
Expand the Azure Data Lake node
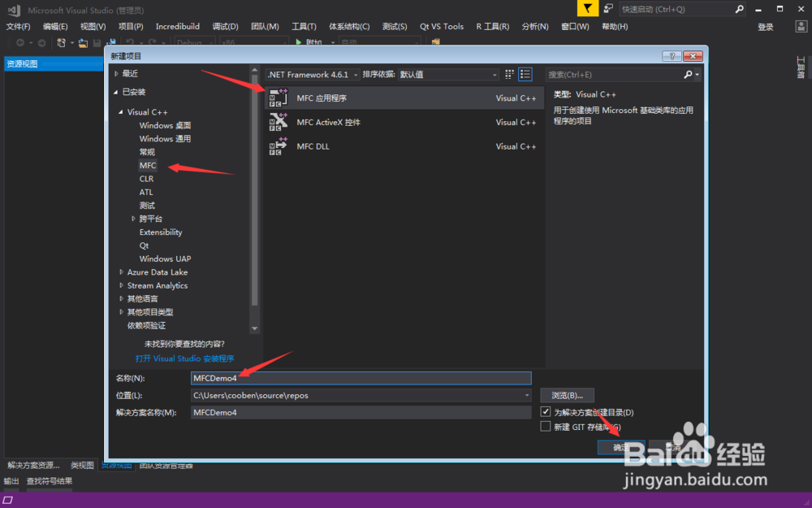click(x=121, y=272)
